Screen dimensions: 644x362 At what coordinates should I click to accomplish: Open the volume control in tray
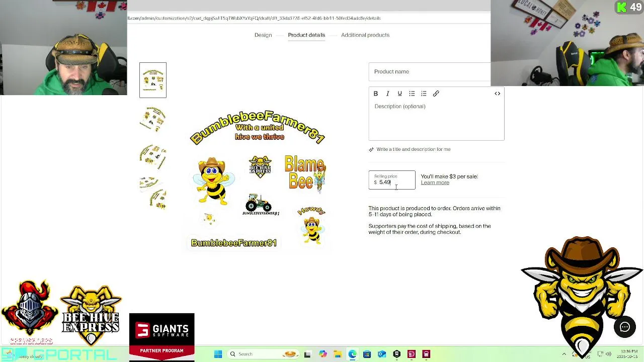click(x=608, y=354)
